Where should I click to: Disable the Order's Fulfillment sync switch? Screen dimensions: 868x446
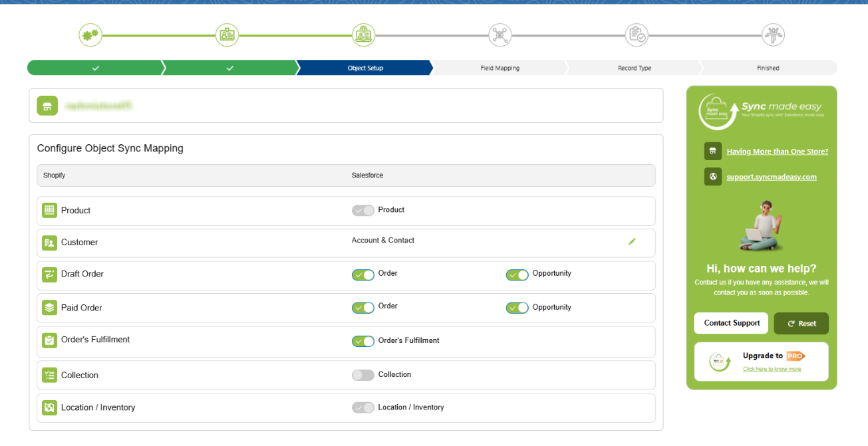(x=363, y=341)
